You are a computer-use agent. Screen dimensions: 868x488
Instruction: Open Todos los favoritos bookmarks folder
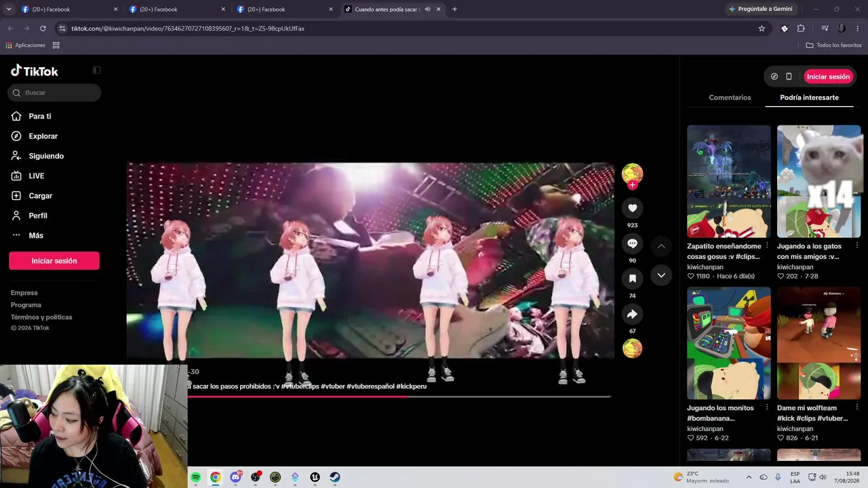tap(833, 45)
